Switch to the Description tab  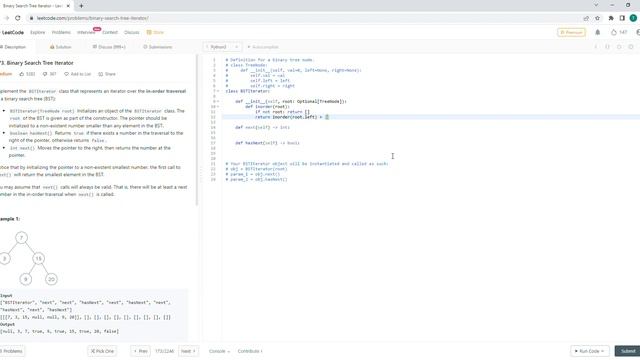[x=13, y=47]
